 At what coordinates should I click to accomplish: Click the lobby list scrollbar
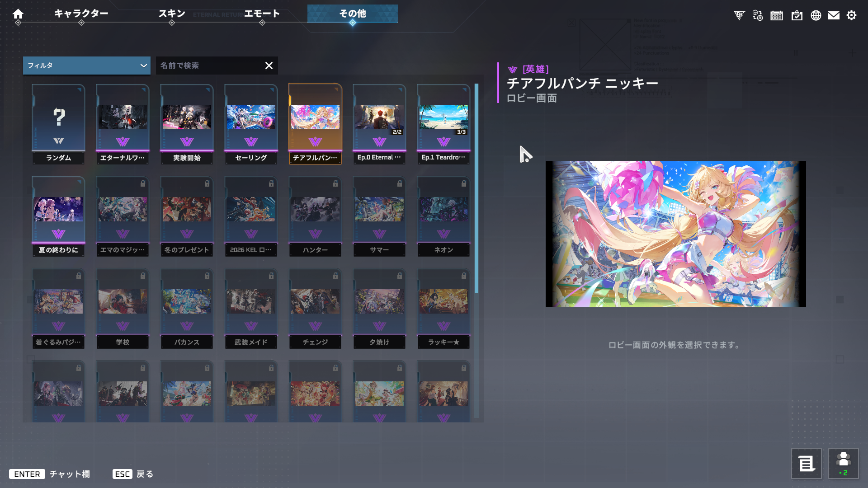pos(476,188)
